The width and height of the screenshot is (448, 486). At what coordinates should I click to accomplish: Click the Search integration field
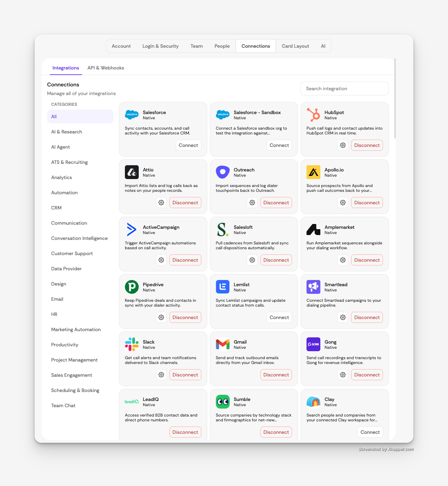[x=345, y=88]
